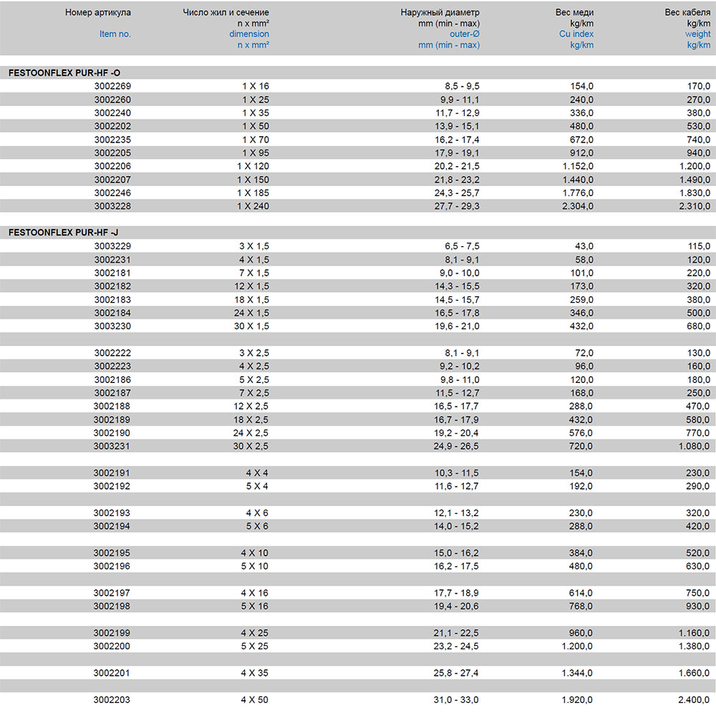The image size is (716, 728).
Task: Select dimension cell '1 X 240'
Action: pyautogui.click(x=253, y=206)
